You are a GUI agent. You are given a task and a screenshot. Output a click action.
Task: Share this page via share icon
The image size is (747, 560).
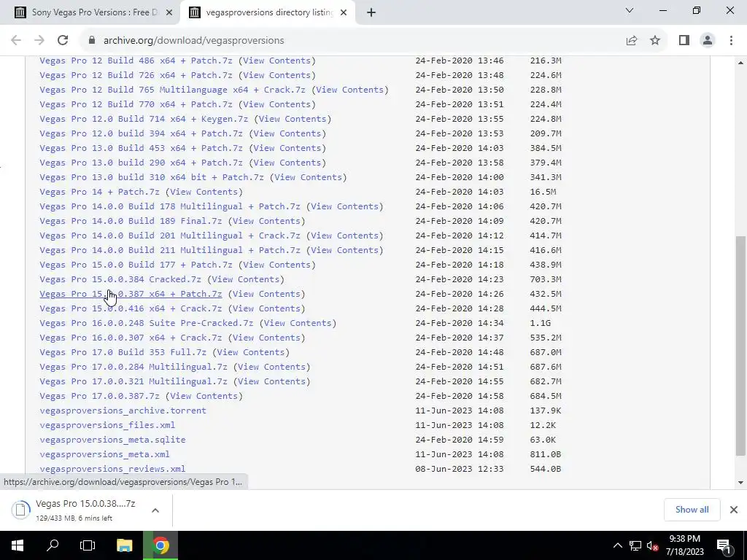pos(632,41)
